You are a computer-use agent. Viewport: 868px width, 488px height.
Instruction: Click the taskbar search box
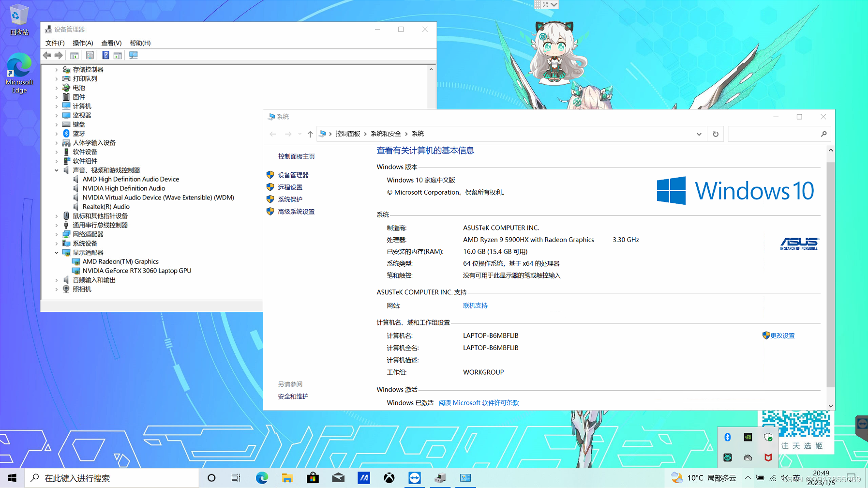click(x=112, y=478)
